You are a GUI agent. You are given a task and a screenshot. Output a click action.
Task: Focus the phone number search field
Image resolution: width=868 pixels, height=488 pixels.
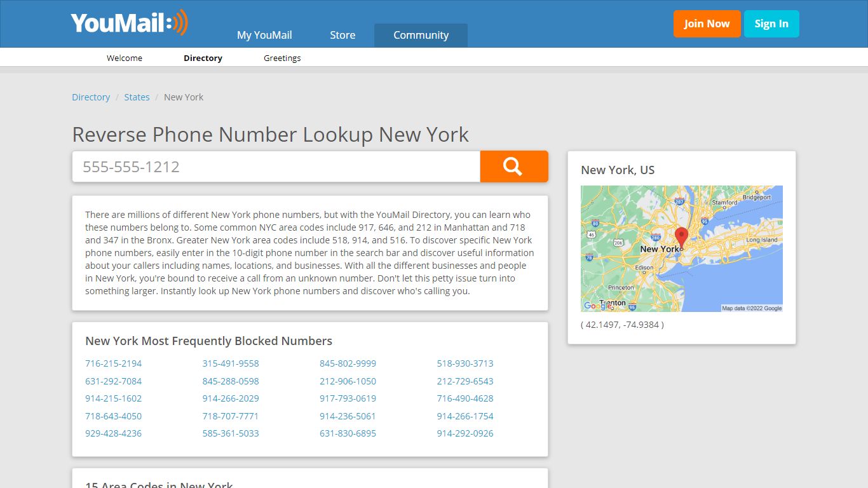click(276, 166)
